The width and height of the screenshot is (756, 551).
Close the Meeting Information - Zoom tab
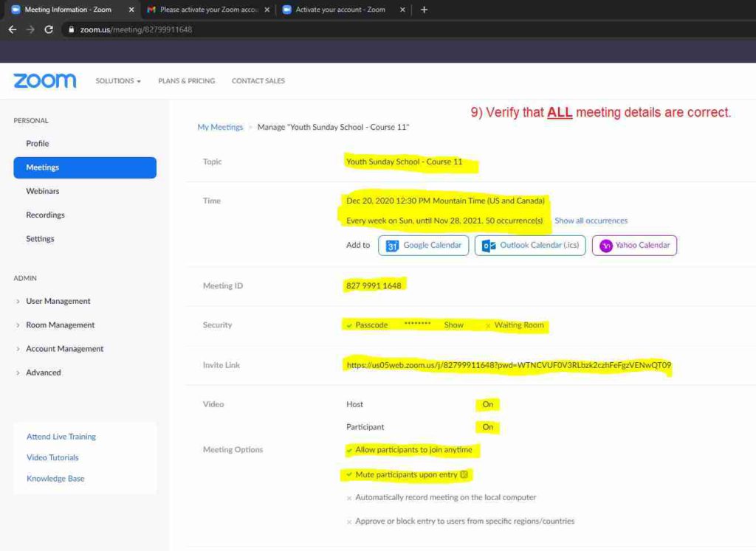click(x=131, y=10)
